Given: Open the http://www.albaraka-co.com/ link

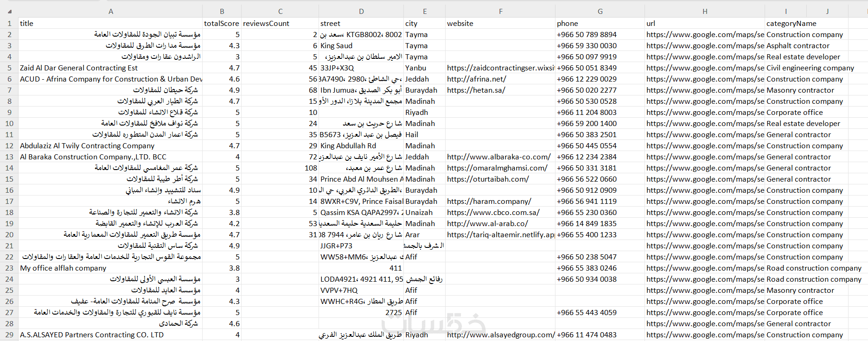Looking at the screenshot, I should [x=499, y=157].
